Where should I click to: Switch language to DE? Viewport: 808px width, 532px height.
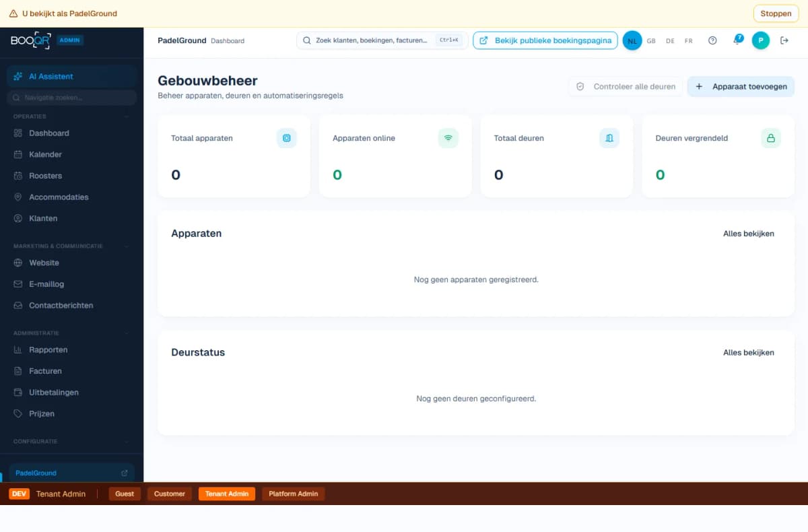click(x=670, y=41)
